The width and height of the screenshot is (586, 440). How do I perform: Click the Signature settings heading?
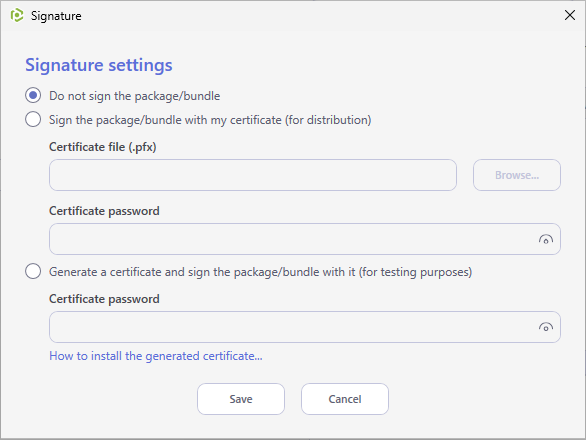pyautogui.click(x=99, y=65)
